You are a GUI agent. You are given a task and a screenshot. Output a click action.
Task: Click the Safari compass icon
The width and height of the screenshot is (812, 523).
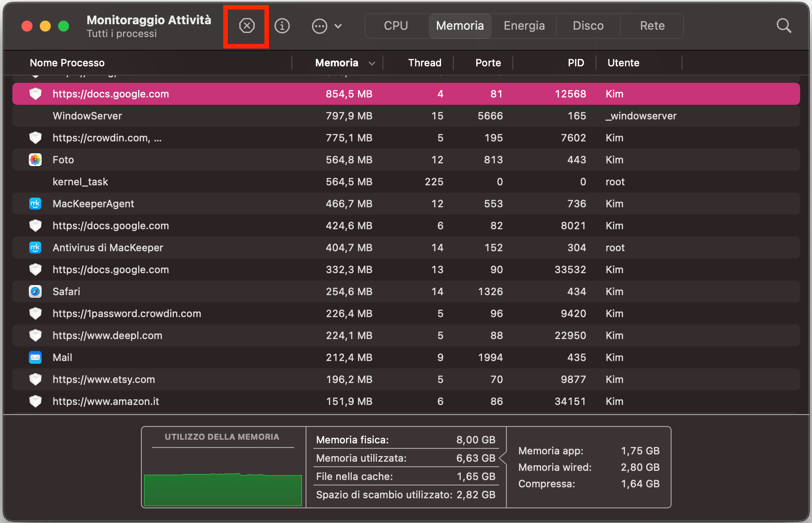[x=35, y=291]
